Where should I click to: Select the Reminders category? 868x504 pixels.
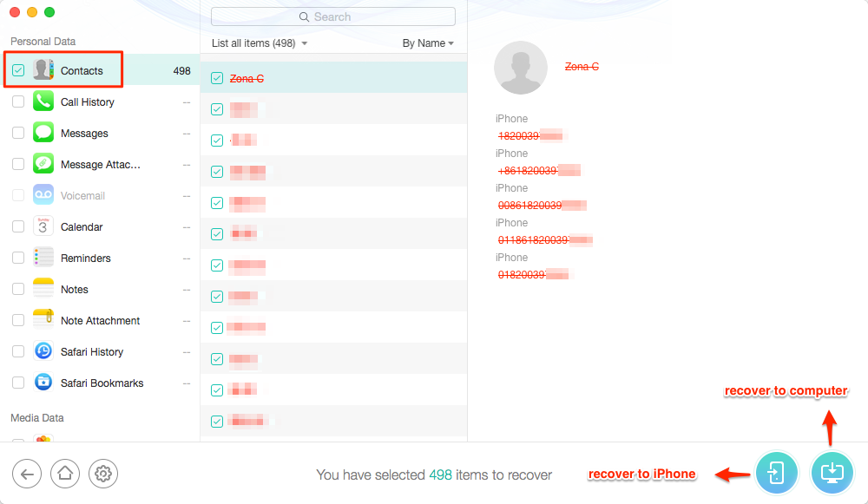click(100, 258)
